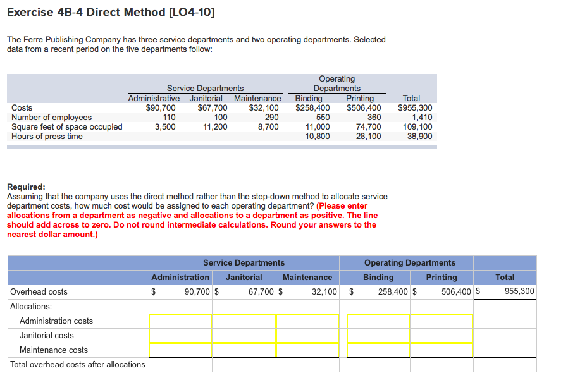Click the highlighted Administration costs Binding input cell

coord(378,321)
